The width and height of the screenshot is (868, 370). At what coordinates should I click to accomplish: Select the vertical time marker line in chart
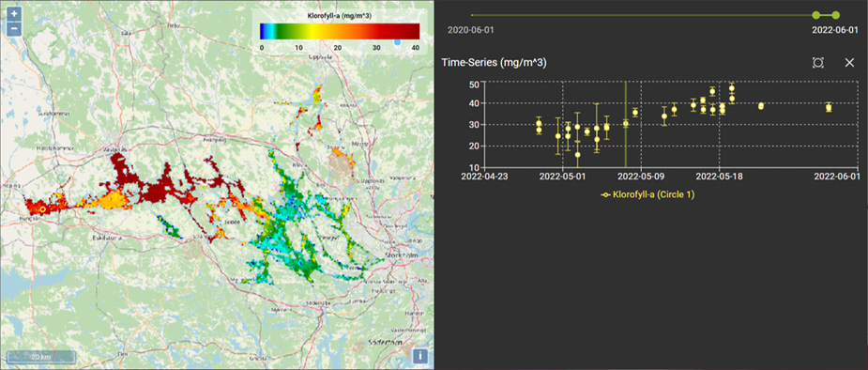click(x=626, y=125)
